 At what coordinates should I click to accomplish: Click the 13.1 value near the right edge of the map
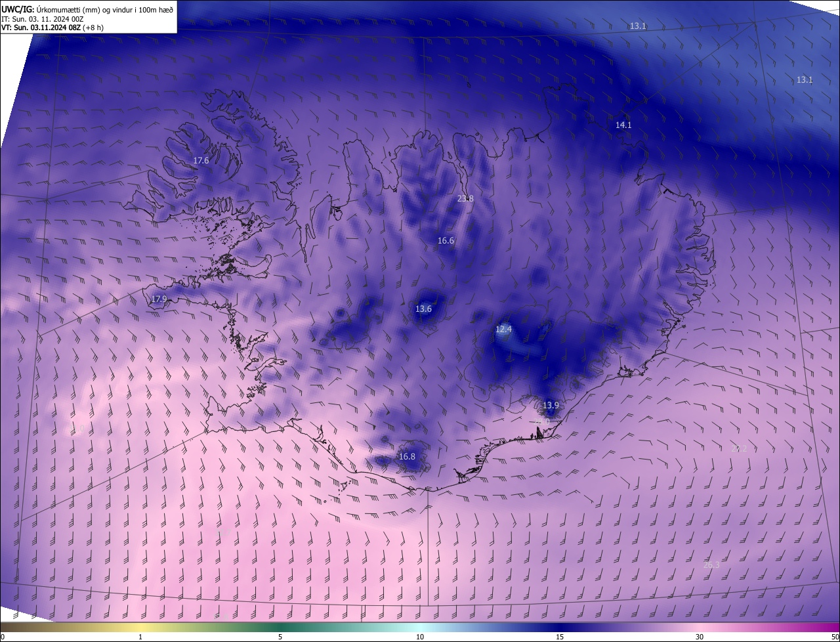(x=805, y=80)
